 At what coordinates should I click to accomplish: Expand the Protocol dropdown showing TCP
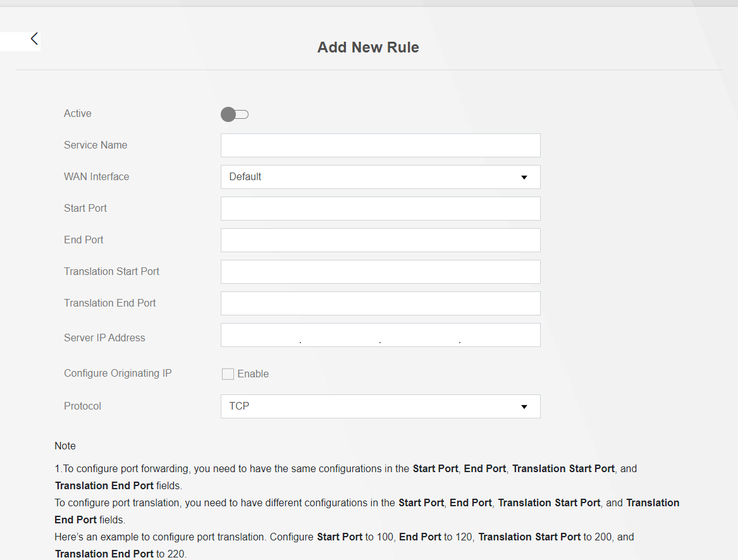point(380,406)
